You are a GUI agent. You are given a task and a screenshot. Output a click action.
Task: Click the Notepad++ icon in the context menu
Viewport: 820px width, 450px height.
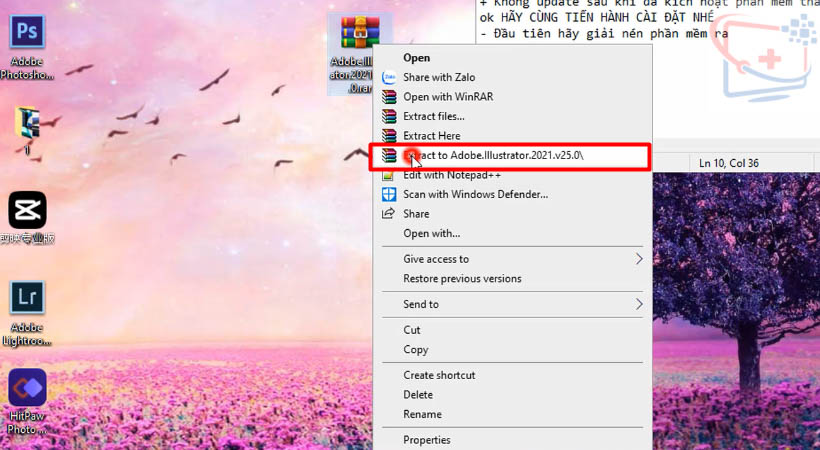click(x=388, y=176)
